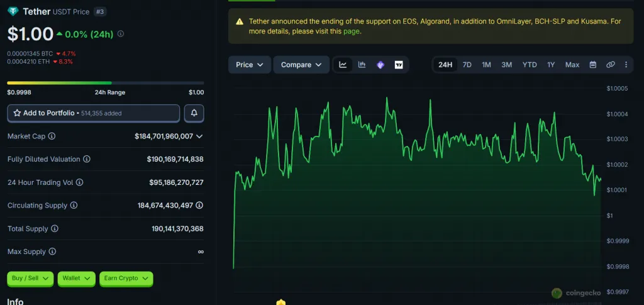The height and width of the screenshot is (305, 644).
Task: Select the Max time range
Action: (x=572, y=64)
